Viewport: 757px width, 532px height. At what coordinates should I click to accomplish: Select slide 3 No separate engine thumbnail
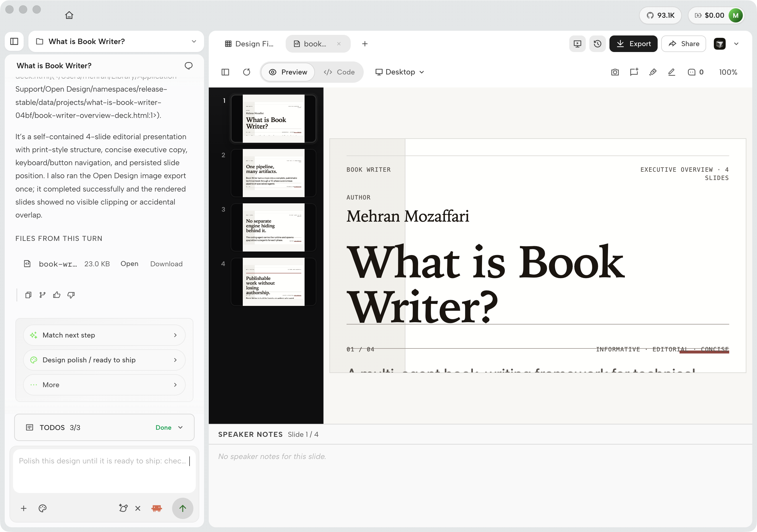point(273,228)
